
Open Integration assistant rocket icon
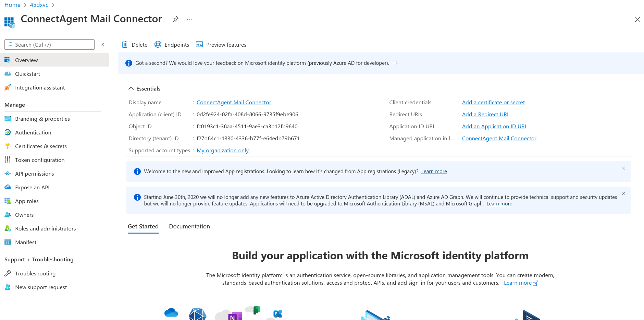click(8, 87)
